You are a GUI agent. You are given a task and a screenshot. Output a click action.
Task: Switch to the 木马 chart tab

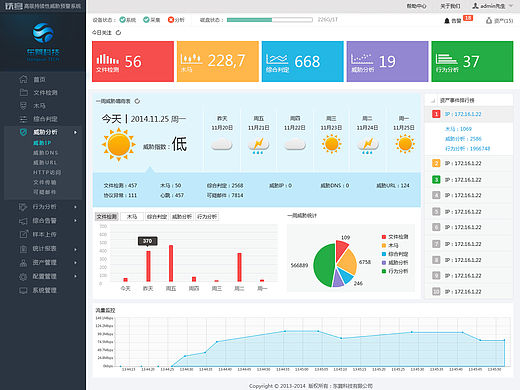(x=132, y=217)
